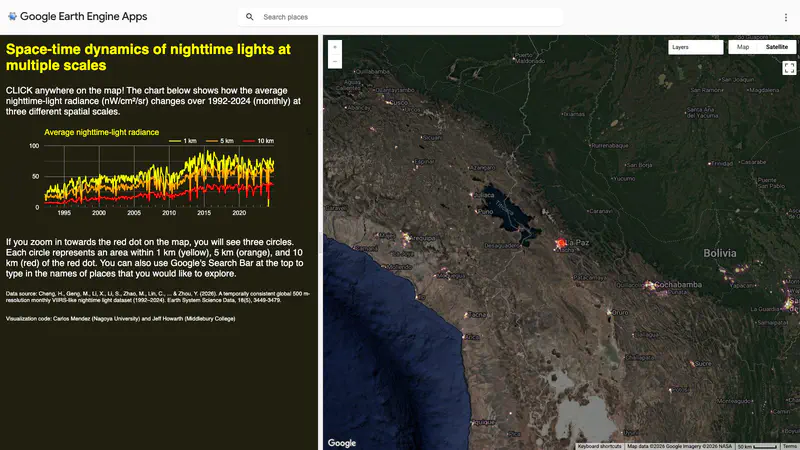
Task: Click the 10 km legend entry
Action: click(x=258, y=141)
